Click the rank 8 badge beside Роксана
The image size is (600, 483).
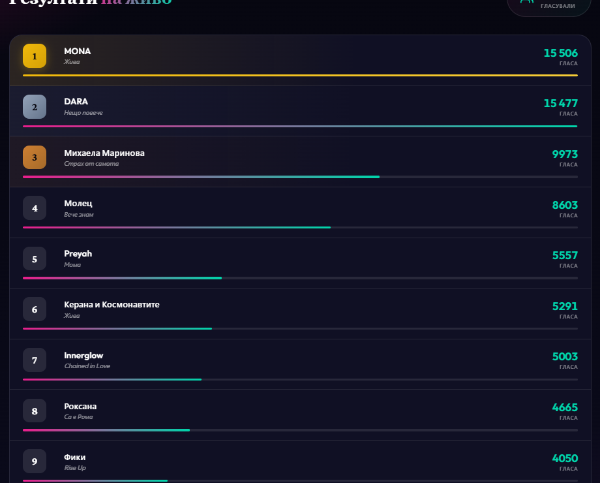(x=35, y=411)
